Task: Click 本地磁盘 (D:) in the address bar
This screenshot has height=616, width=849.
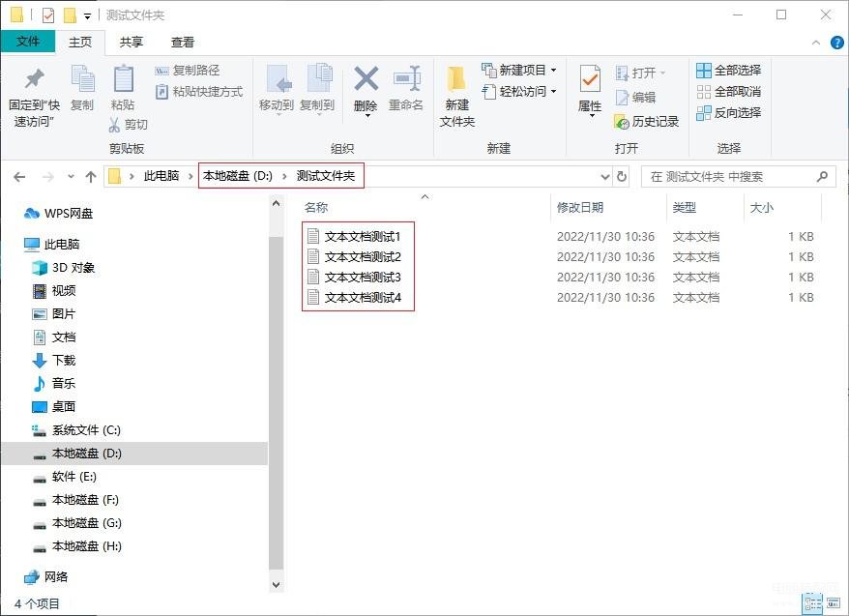Action: coord(238,175)
